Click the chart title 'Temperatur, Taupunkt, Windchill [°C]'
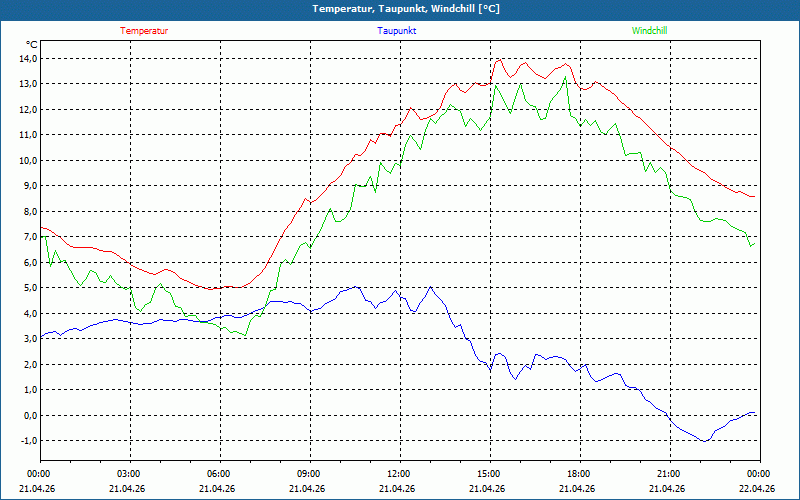 tap(406, 9)
